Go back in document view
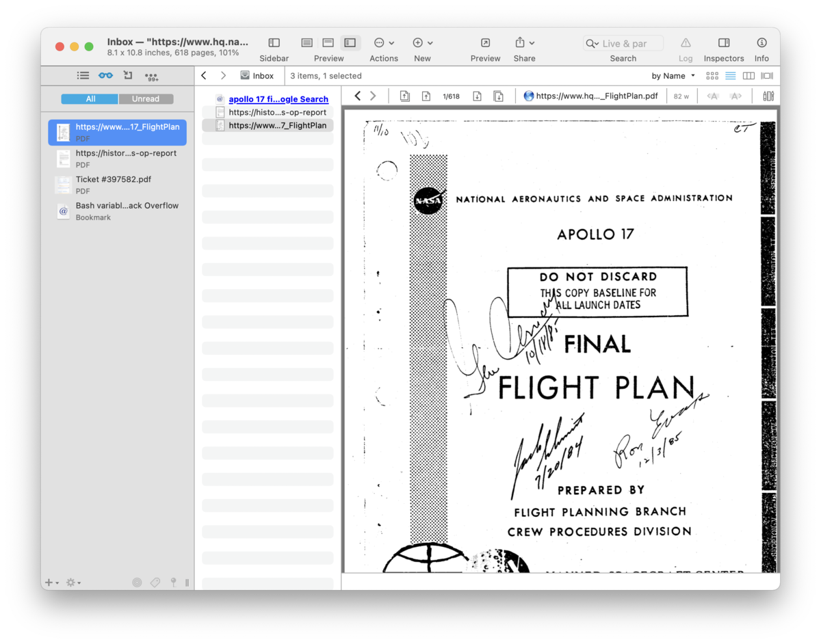The image size is (821, 644). coord(357,96)
